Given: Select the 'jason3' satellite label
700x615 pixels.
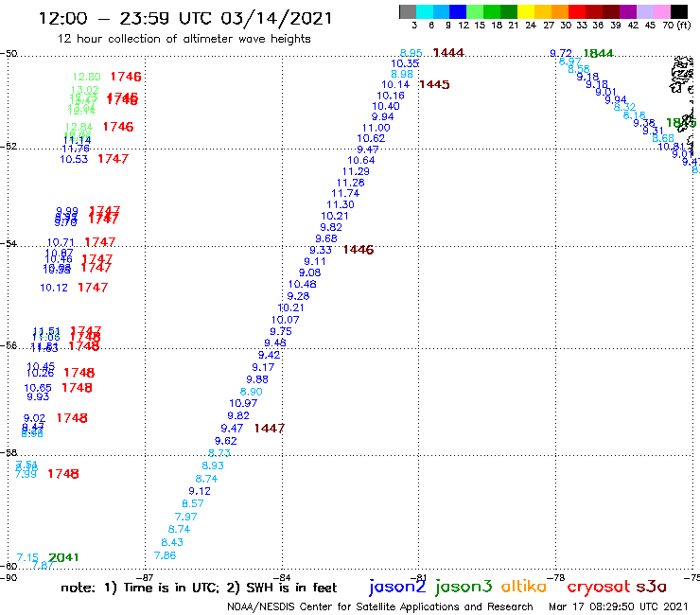Looking at the screenshot, I should pos(464,587).
